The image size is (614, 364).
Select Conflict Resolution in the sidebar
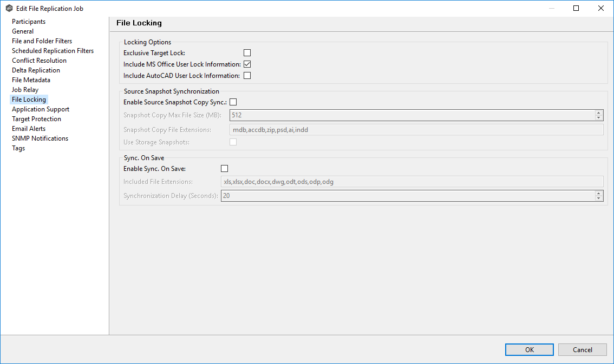(x=39, y=61)
